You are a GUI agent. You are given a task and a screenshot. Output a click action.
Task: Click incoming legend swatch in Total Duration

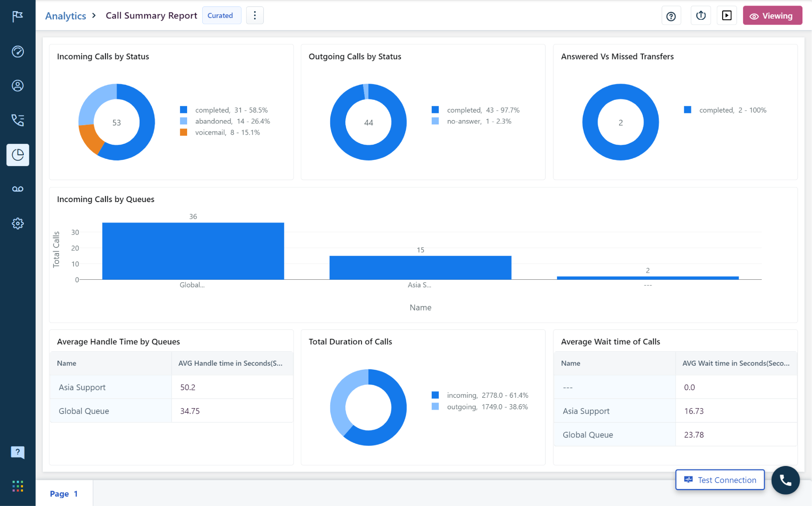[435, 395]
